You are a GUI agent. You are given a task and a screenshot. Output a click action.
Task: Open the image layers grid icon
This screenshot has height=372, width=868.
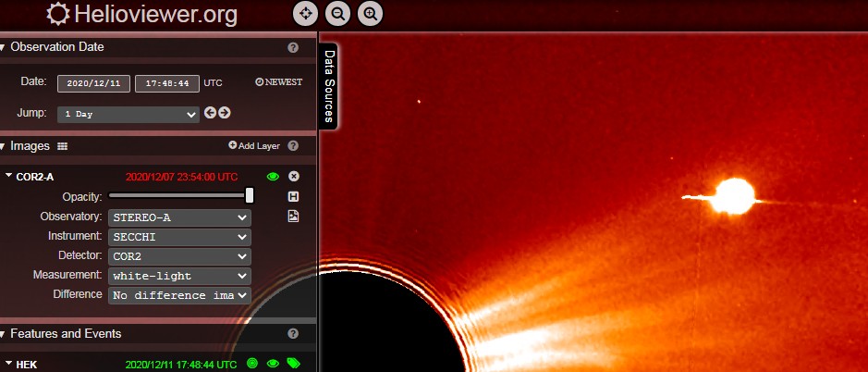[63, 146]
